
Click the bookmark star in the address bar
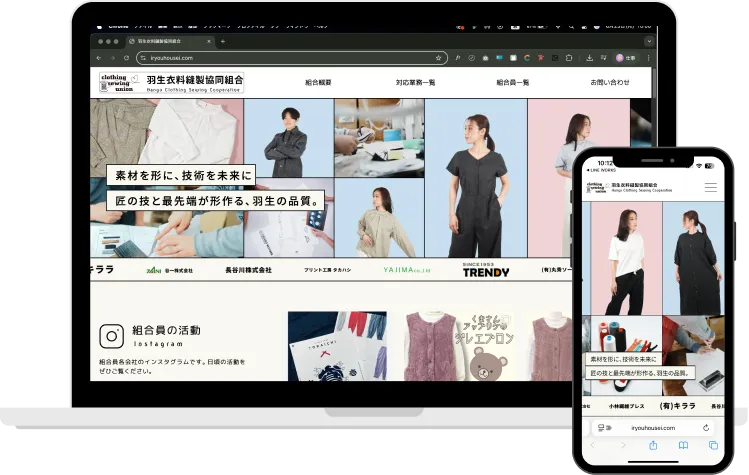(x=438, y=58)
